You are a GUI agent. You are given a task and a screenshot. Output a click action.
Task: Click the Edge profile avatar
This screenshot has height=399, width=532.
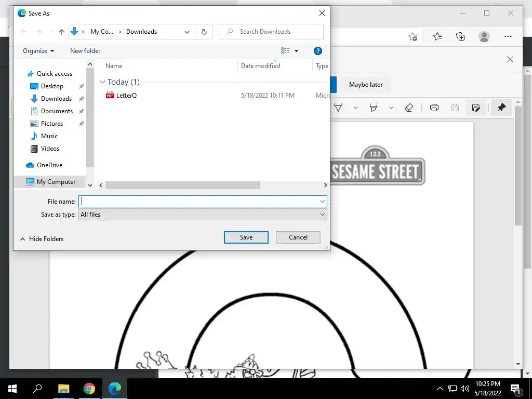pyautogui.click(x=484, y=36)
